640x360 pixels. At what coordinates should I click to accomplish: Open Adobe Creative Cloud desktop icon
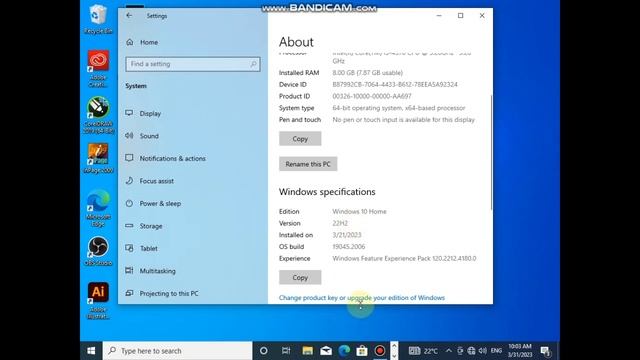pyautogui.click(x=98, y=68)
